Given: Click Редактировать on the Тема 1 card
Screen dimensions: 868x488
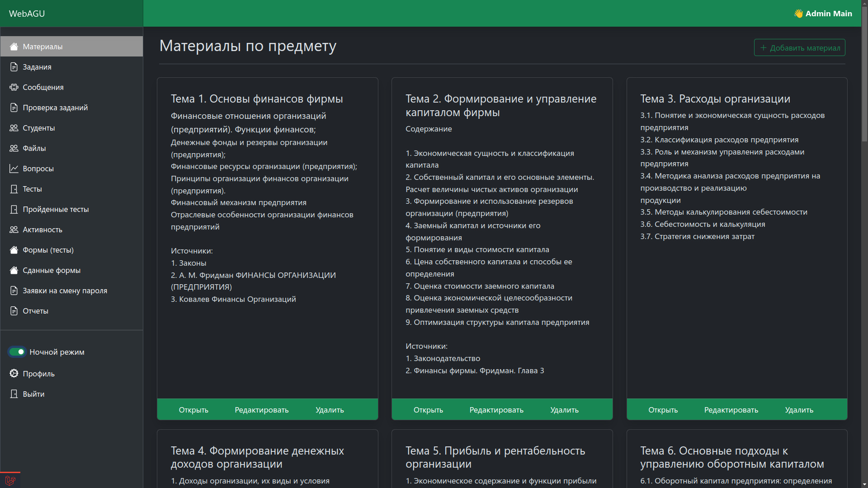Looking at the screenshot, I should pos(262,410).
